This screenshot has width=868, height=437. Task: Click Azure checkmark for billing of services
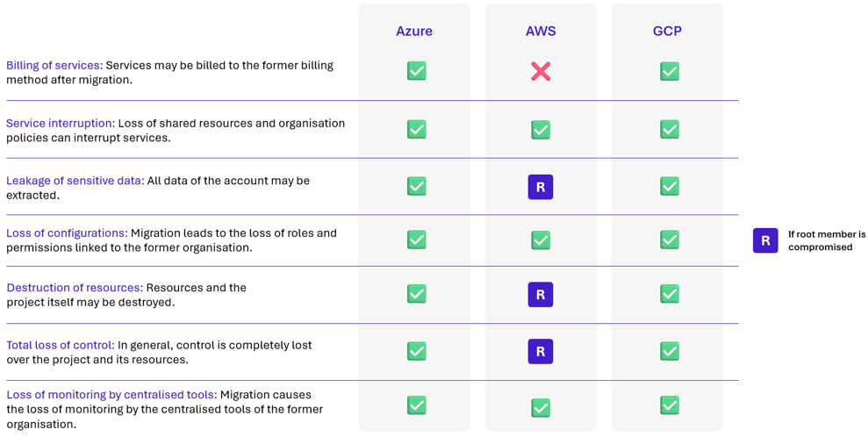click(x=417, y=71)
